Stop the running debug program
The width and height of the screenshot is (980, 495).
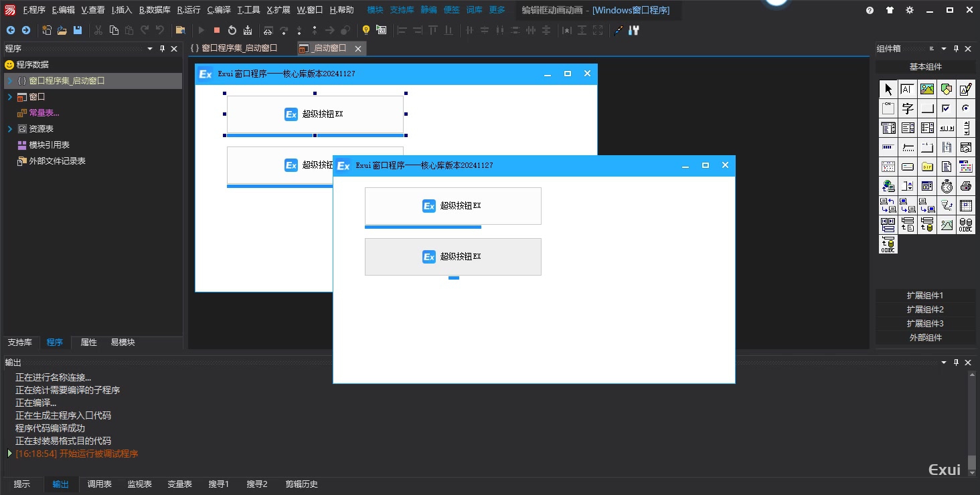point(216,30)
